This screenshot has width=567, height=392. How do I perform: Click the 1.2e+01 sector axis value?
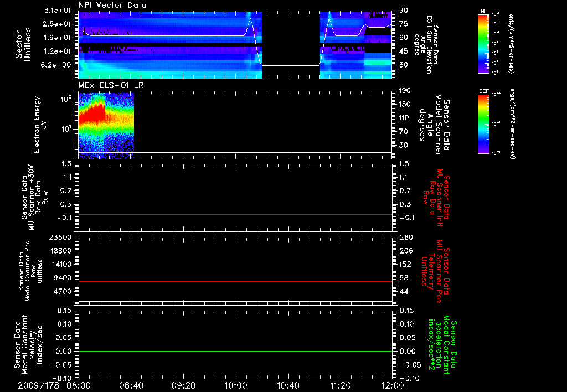pos(58,51)
